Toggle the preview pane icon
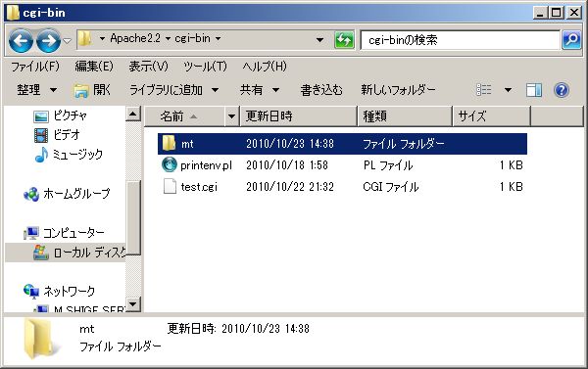This screenshot has width=588, height=369. point(534,90)
